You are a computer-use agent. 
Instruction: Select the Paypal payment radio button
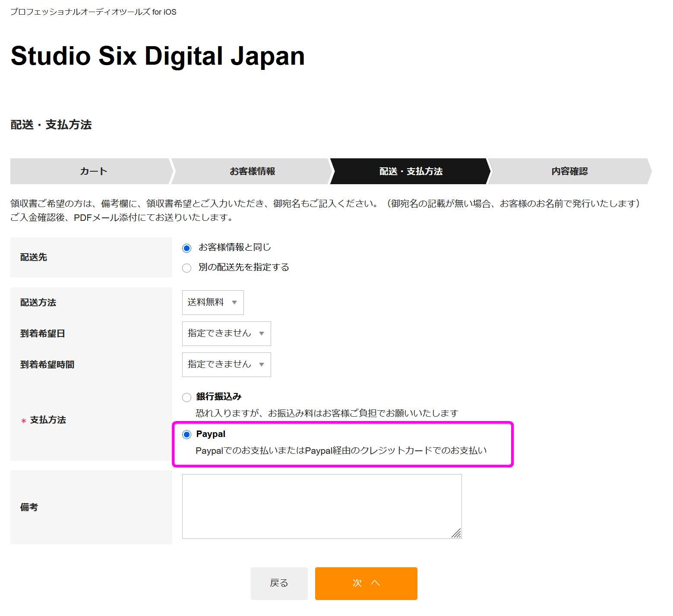[x=186, y=434]
